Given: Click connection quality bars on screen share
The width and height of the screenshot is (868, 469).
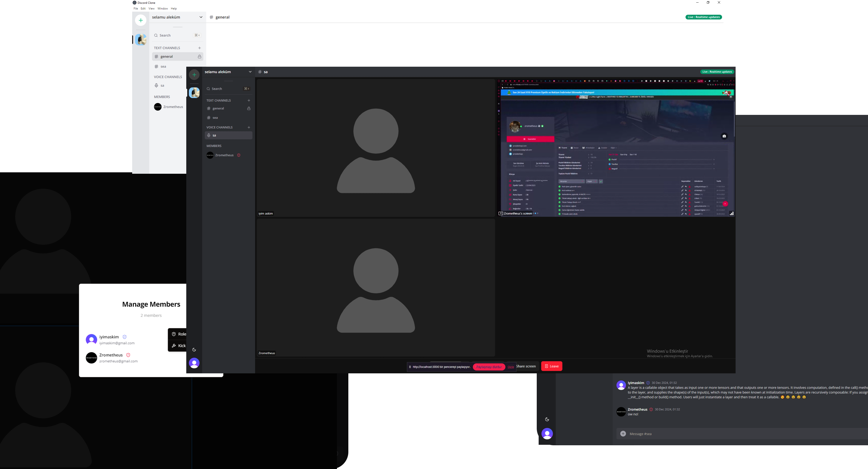Looking at the screenshot, I should tap(732, 214).
